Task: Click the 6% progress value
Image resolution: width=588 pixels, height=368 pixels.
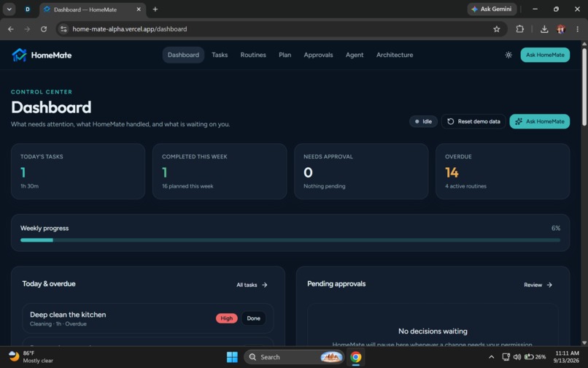Action: (x=556, y=229)
